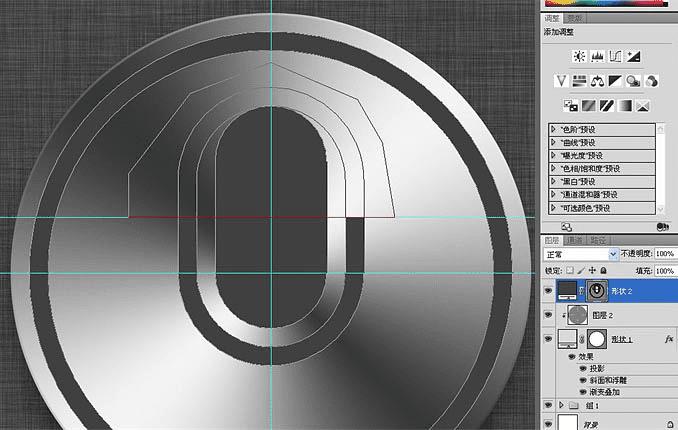This screenshot has width=678, height=430.
Task: Hide the 图层 2 layer
Action: (x=548, y=315)
